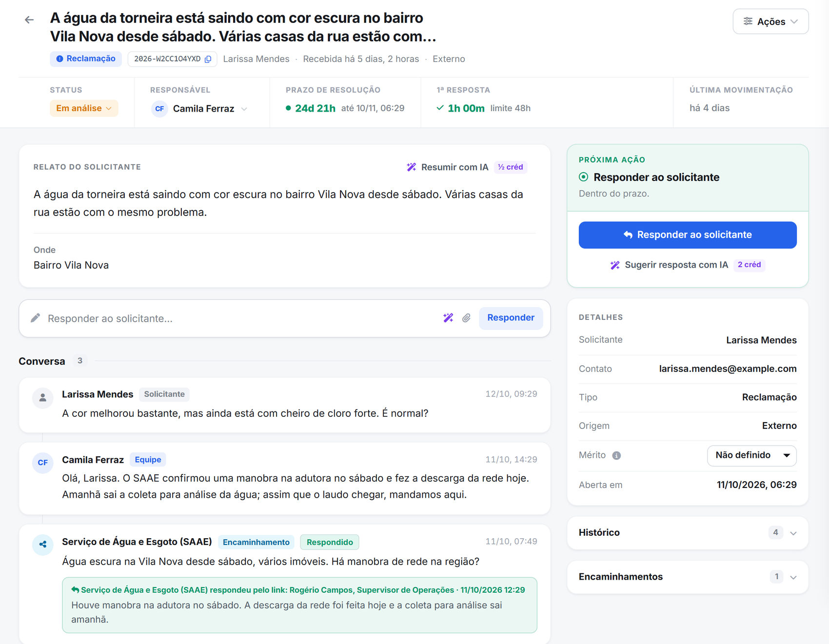The width and height of the screenshot is (829, 644).
Task: Click the 11/10, 14:29 message timestamp
Action: (511, 460)
